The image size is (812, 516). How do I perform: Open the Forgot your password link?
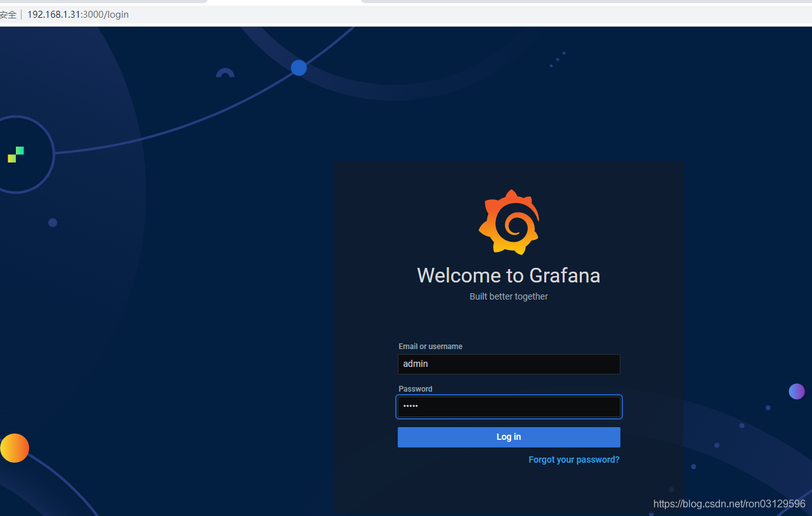pyautogui.click(x=574, y=460)
